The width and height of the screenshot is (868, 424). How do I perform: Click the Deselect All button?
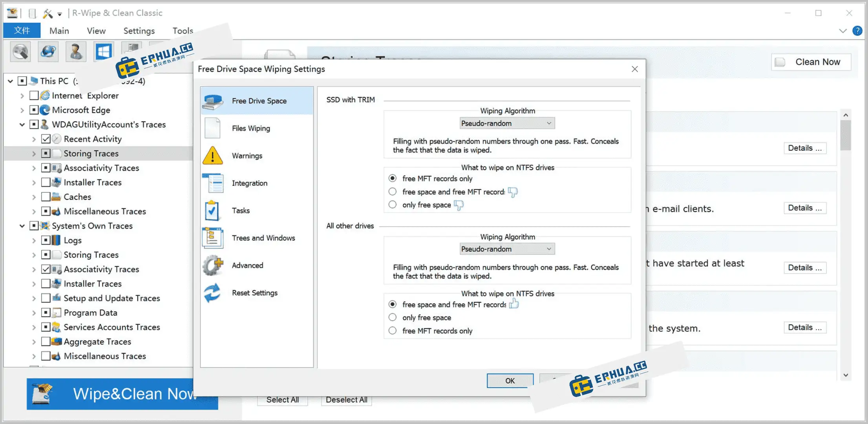(x=346, y=400)
